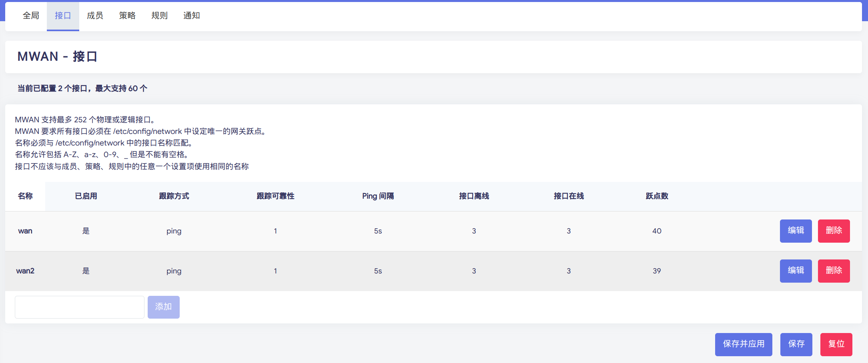Click 5s ping interval in wan row

click(378, 231)
